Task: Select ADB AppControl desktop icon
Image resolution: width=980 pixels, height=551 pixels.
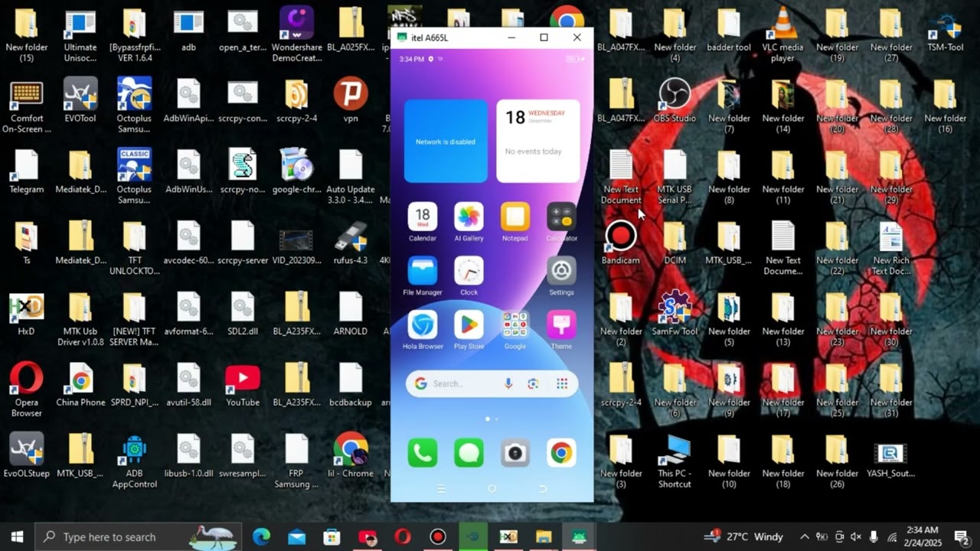Action: point(134,461)
